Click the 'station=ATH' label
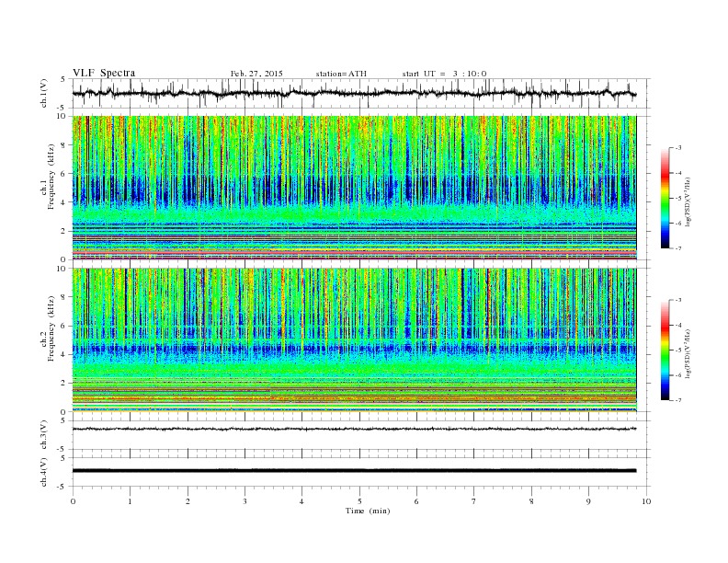This screenshot has width=728, height=563. pos(341,74)
